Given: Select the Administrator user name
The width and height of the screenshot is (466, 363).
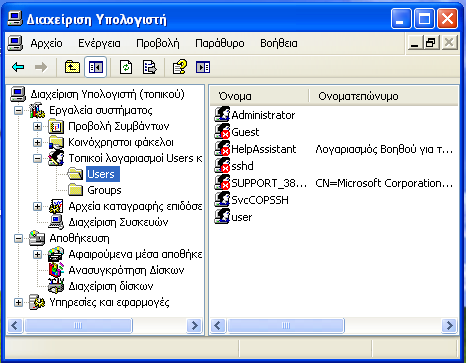Looking at the screenshot, I should coord(263,115).
